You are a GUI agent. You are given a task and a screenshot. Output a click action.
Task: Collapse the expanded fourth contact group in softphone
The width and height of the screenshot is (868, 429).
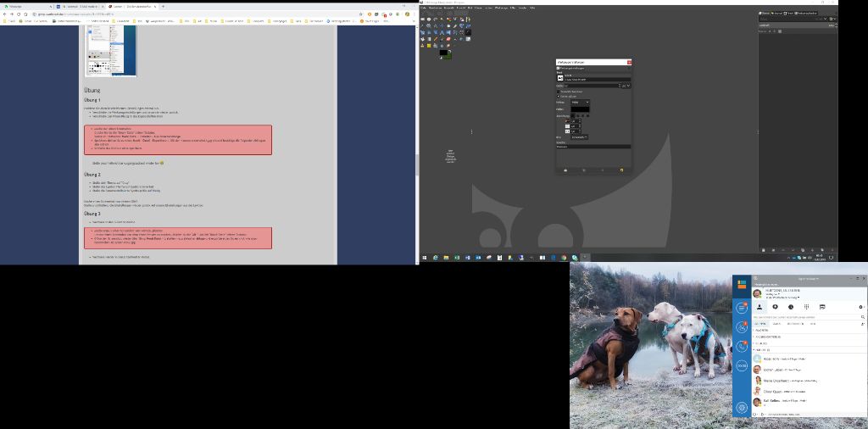[x=754, y=350]
